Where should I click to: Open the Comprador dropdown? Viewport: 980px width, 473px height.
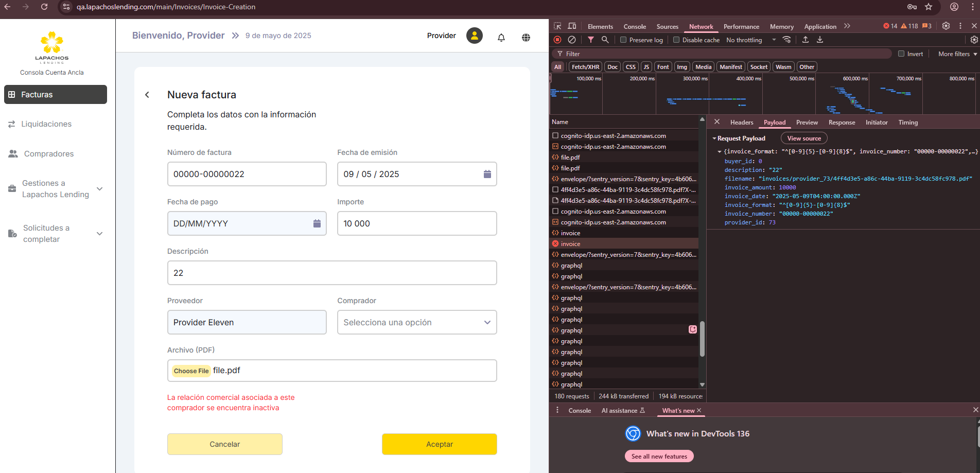point(416,322)
